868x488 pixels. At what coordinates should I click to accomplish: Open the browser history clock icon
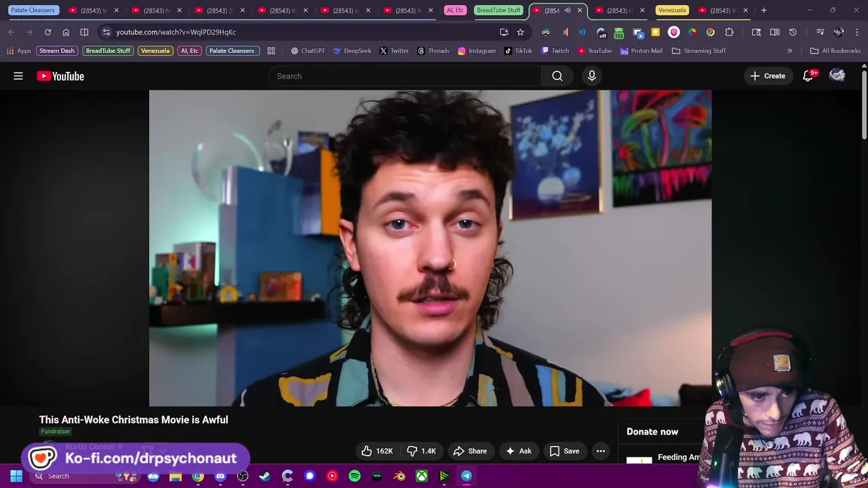click(793, 32)
